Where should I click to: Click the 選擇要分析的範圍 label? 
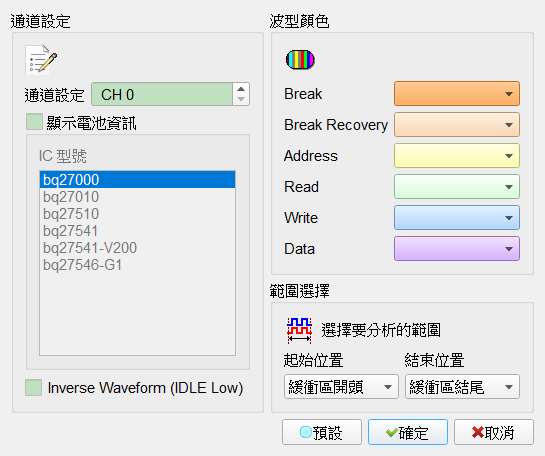(x=381, y=330)
